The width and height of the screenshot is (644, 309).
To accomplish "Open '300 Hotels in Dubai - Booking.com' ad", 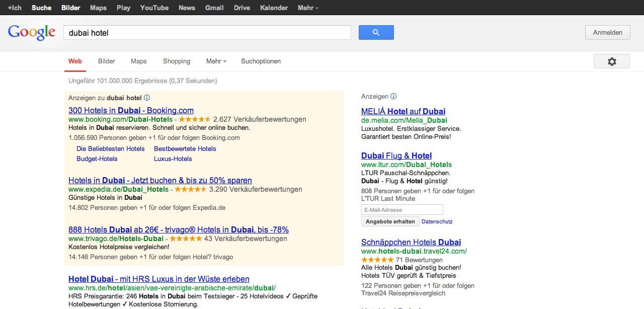I will 131,111.
